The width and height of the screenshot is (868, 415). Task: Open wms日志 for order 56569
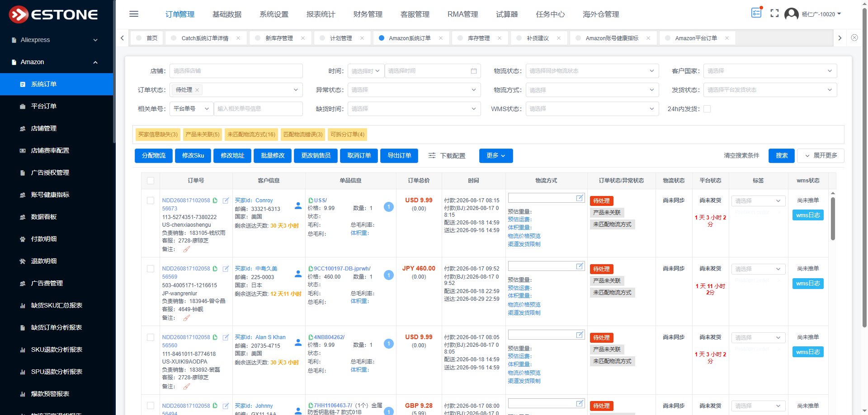click(x=808, y=284)
